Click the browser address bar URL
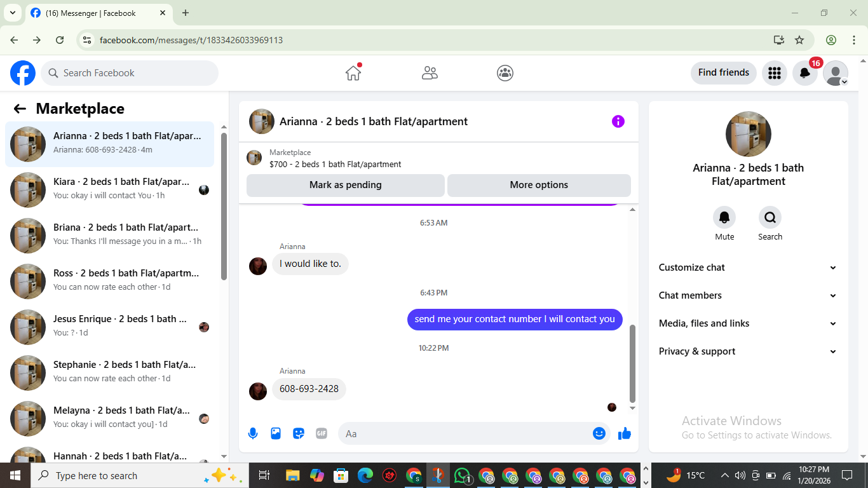Viewport: 868px width, 488px height. pos(191,40)
